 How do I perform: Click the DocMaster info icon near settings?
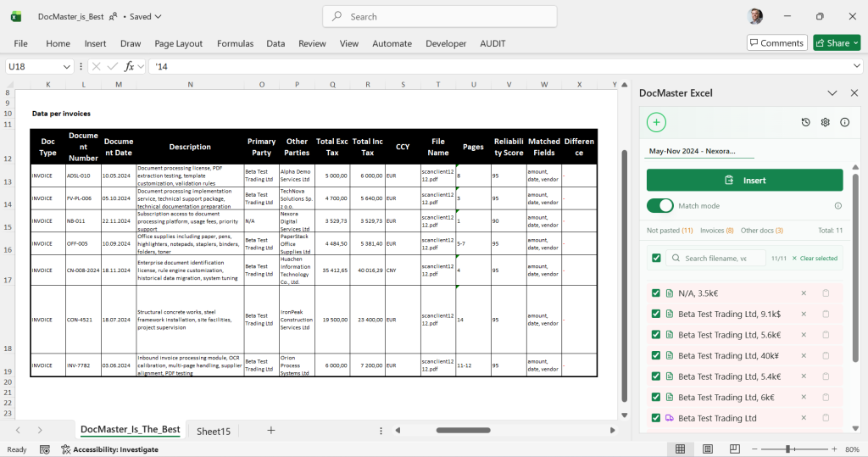coord(845,122)
